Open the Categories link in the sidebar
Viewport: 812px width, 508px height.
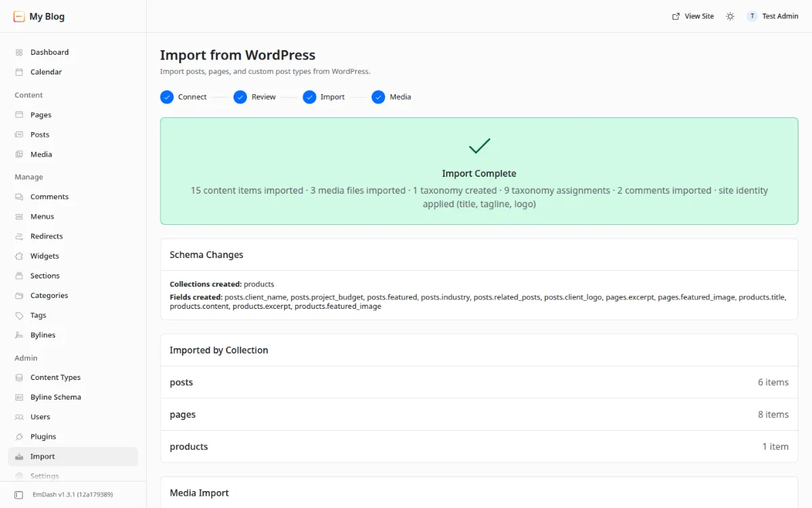(x=73, y=295)
